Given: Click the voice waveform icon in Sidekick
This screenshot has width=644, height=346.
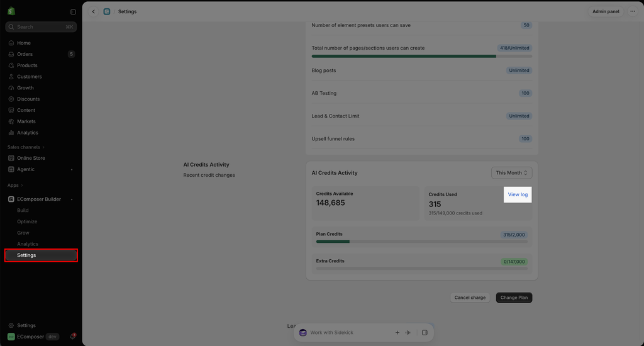Looking at the screenshot, I should 408,332.
